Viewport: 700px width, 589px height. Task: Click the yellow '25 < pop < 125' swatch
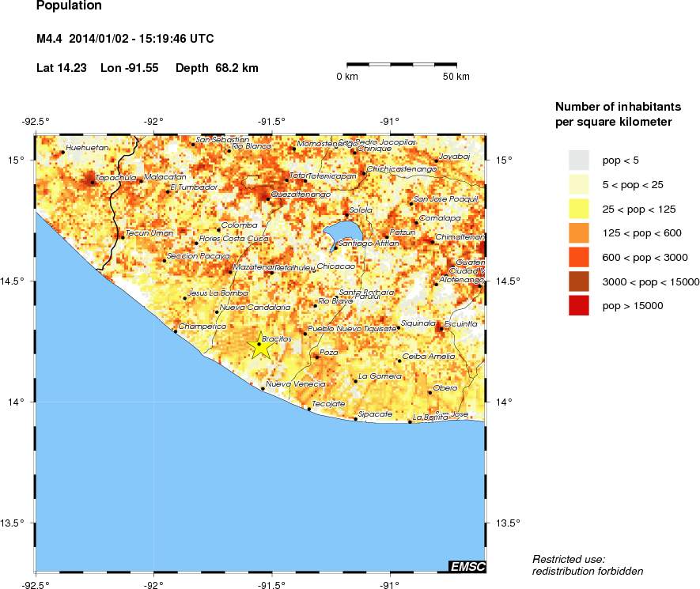pyautogui.click(x=580, y=209)
